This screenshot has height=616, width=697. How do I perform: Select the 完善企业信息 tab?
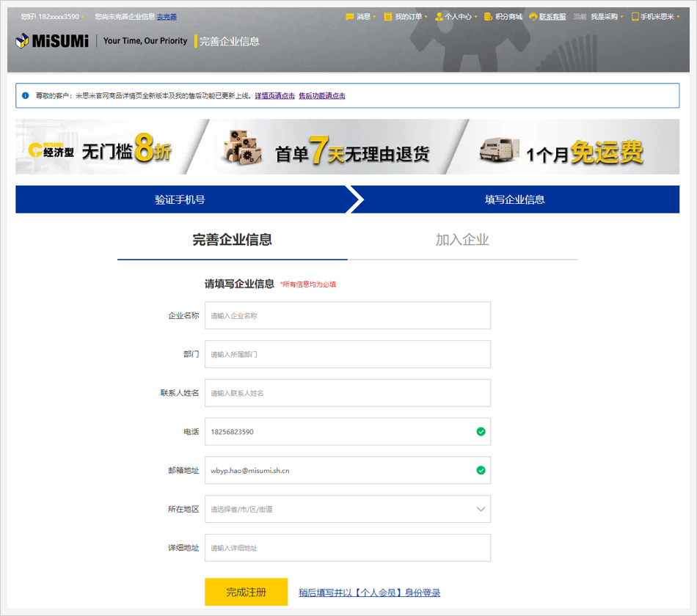click(x=232, y=240)
